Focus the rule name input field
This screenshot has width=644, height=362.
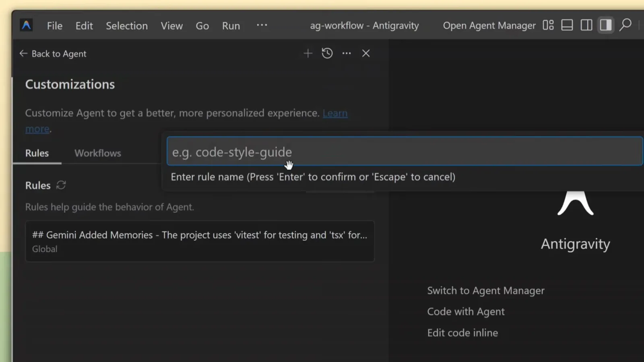click(x=405, y=151)
